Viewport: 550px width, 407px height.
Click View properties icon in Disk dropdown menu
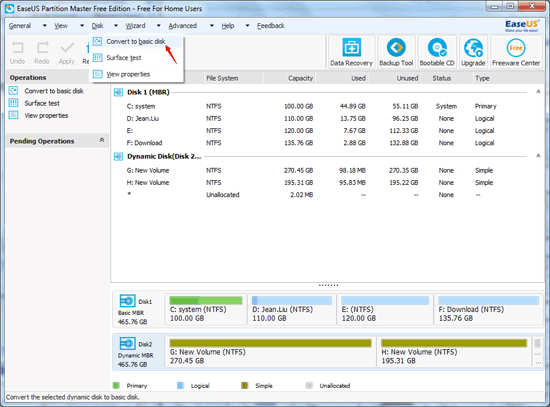click(97, 74)
